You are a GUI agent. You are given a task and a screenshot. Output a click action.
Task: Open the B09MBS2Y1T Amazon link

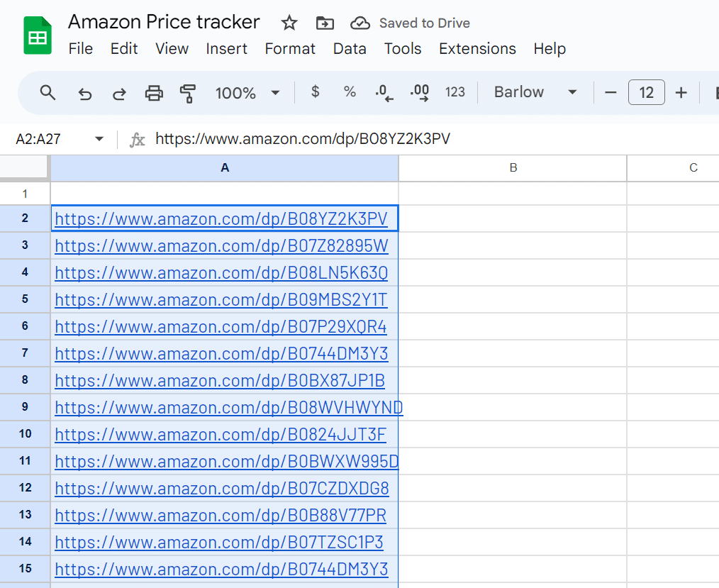point(221,300)
